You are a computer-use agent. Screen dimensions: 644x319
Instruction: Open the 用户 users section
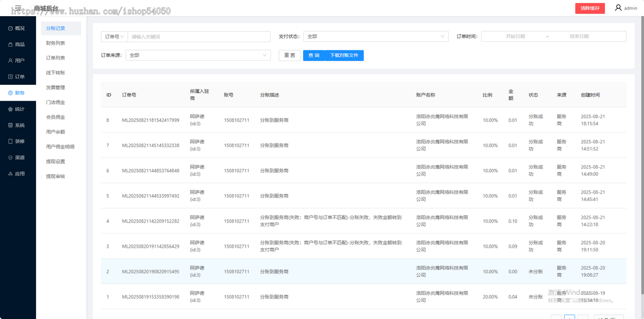click(x=18, y=60)
